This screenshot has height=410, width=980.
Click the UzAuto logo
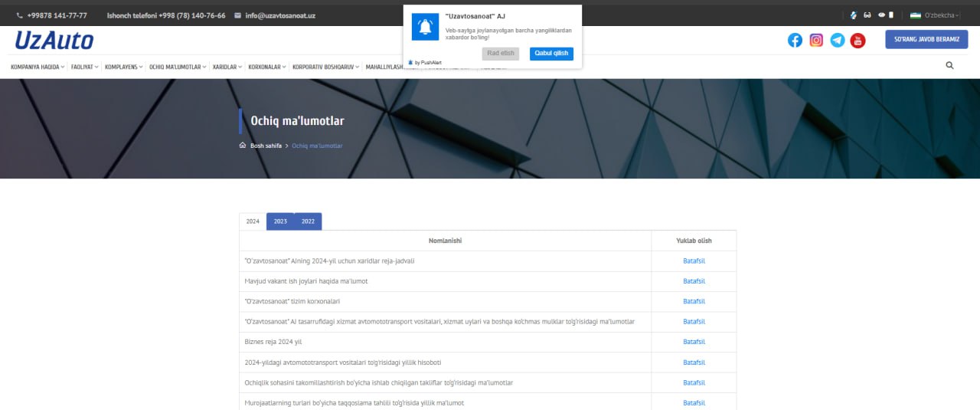pyautogui.click(x=54, y=41)
